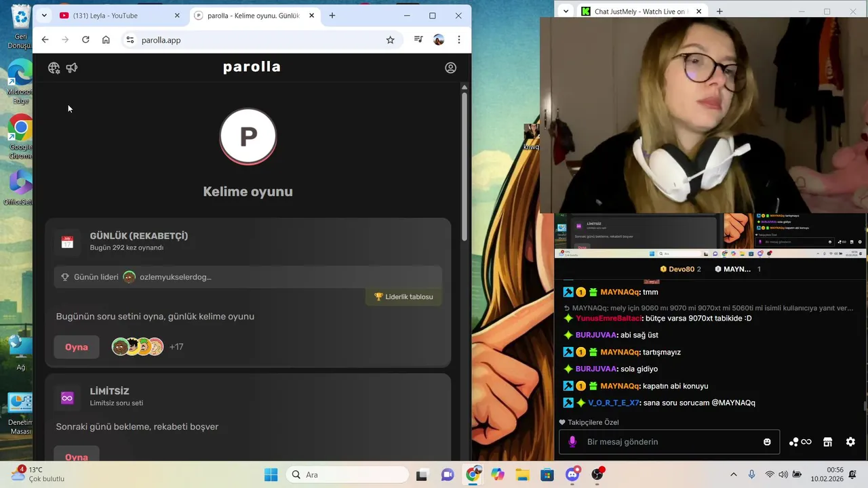This screenshot has width=868, height=488.
Task: Open the volume speaker icon in tray
Action: click(x=783, y=474)
